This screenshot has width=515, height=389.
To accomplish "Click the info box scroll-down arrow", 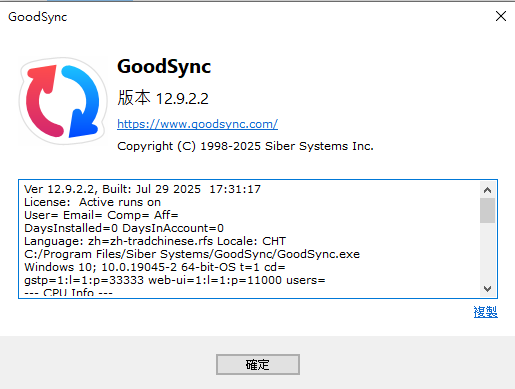I will click(x=487, y=288).
